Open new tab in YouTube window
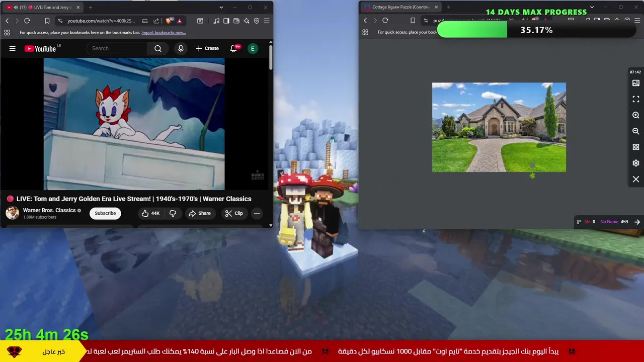Viewport: 644px width, 362px height. pyautogui.click(x=91, y=7)
